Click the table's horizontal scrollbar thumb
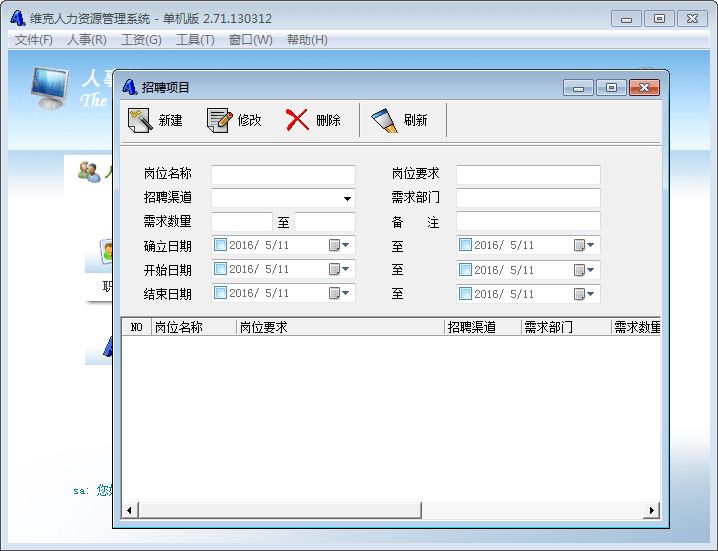 (280, 510)
